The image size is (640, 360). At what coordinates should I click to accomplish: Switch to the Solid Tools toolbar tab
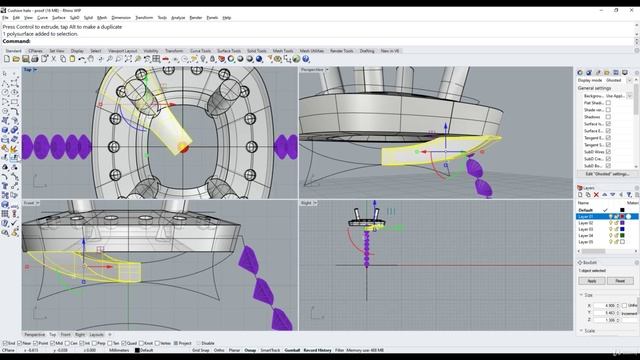coord(256,51)
